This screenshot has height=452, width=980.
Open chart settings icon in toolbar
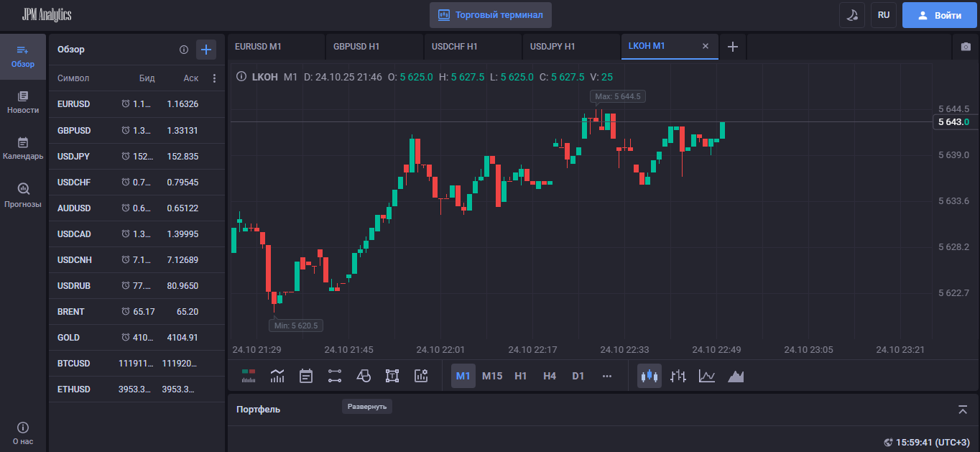coord(421,376)
